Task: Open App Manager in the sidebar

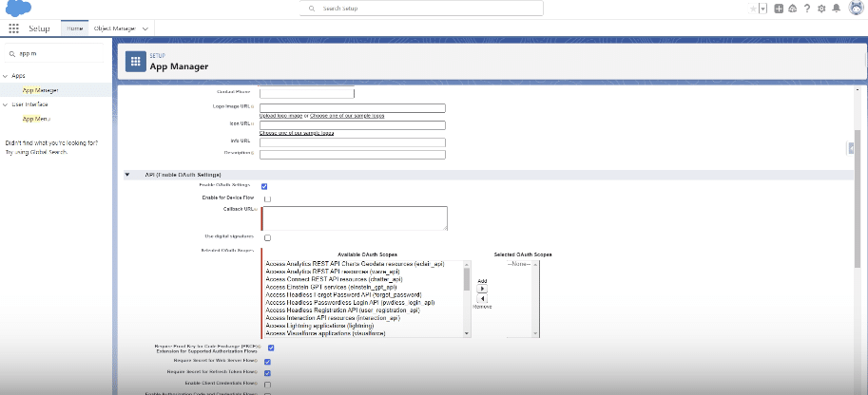Action: [x=41, y=90]
